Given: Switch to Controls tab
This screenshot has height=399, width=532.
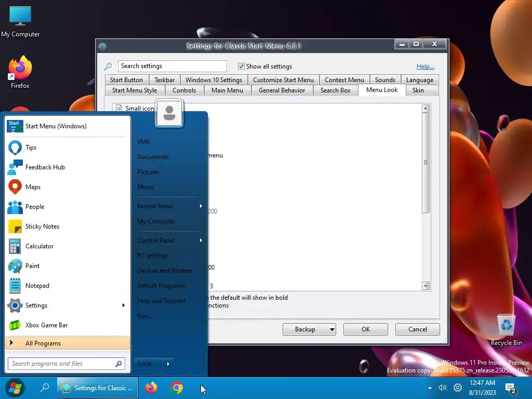Looking at the screenshot, I should click(x=184, y=90).
